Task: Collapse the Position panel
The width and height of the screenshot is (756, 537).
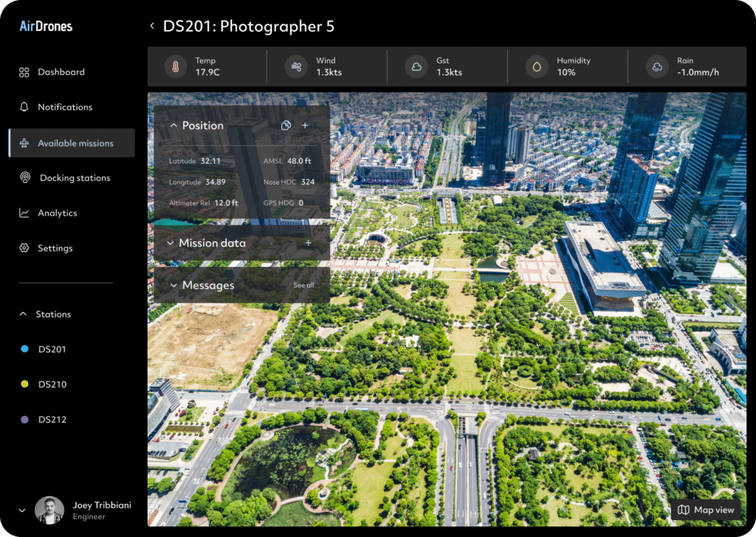Action: click(173, 126)
